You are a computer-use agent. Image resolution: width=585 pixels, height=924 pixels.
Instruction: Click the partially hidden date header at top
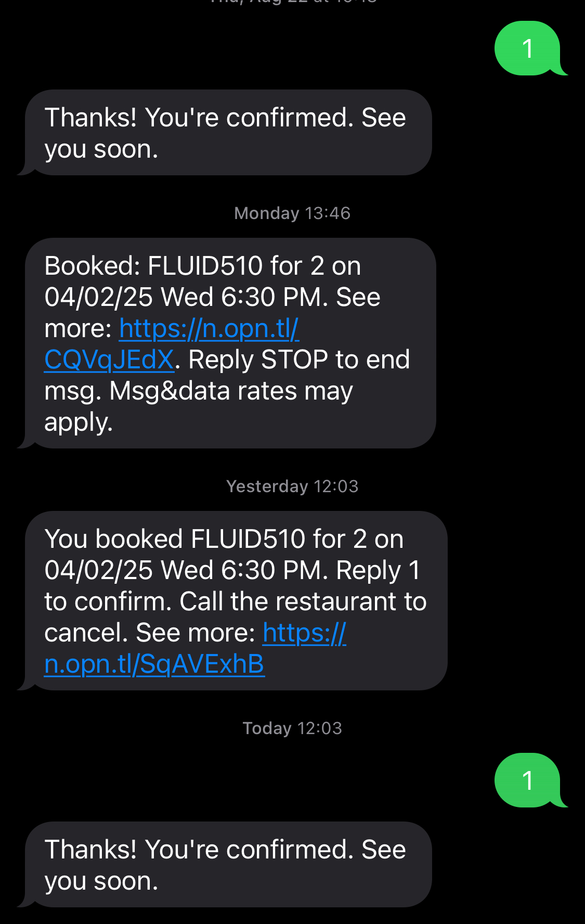[292, 2]
